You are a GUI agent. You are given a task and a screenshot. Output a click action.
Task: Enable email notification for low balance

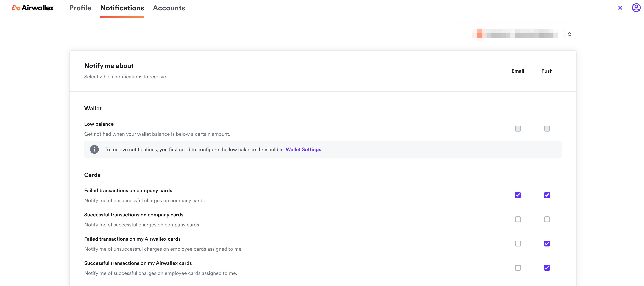click(x=518, y=128)
